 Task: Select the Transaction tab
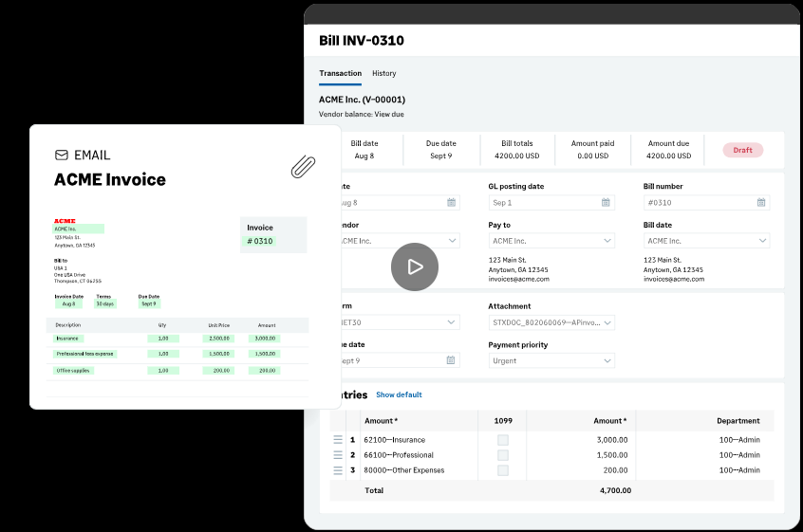340,74
